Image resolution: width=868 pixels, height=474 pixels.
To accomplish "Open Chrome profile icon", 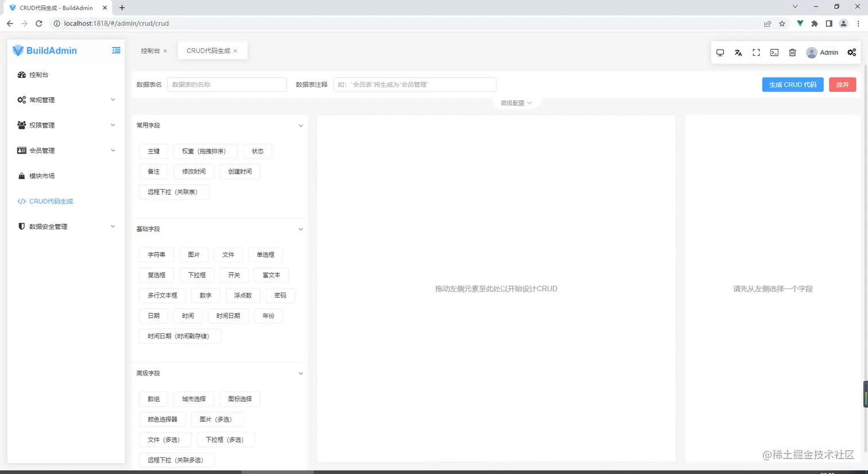I will point(843,24).
